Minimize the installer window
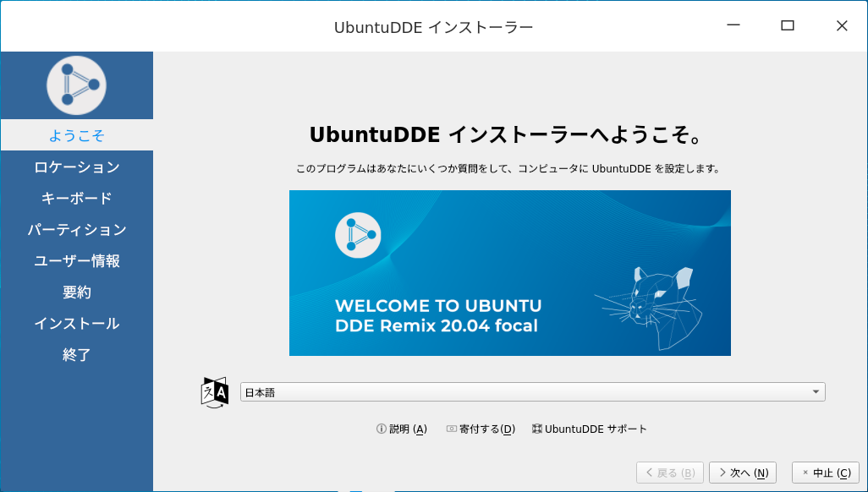The image size is (868, 492). pos(733,25)
